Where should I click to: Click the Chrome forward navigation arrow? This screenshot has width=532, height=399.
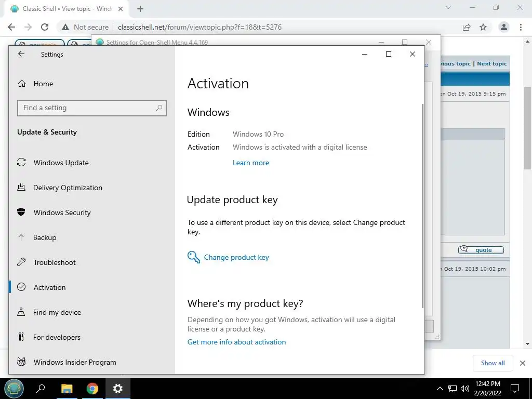tap(28, 27)
